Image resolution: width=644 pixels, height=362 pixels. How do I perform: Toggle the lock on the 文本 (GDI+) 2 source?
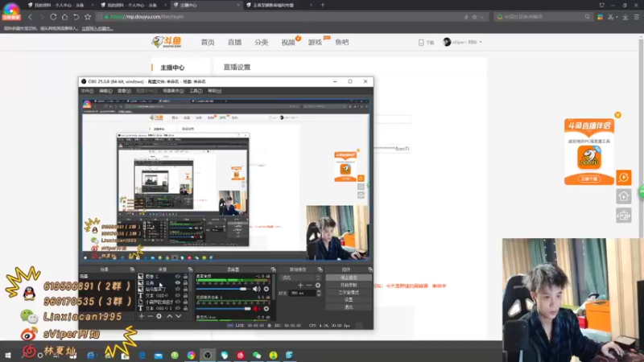pyautogui.click(x=185, y=308)
